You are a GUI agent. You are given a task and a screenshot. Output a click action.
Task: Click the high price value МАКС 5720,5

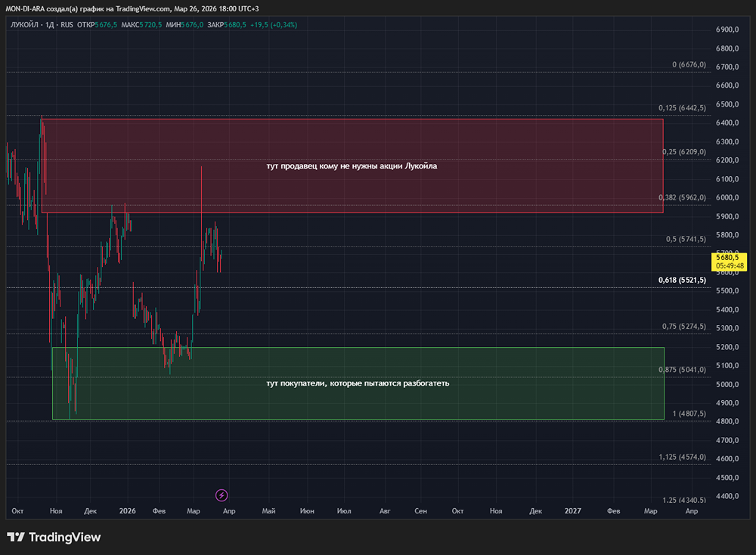[x=142, y=25]
